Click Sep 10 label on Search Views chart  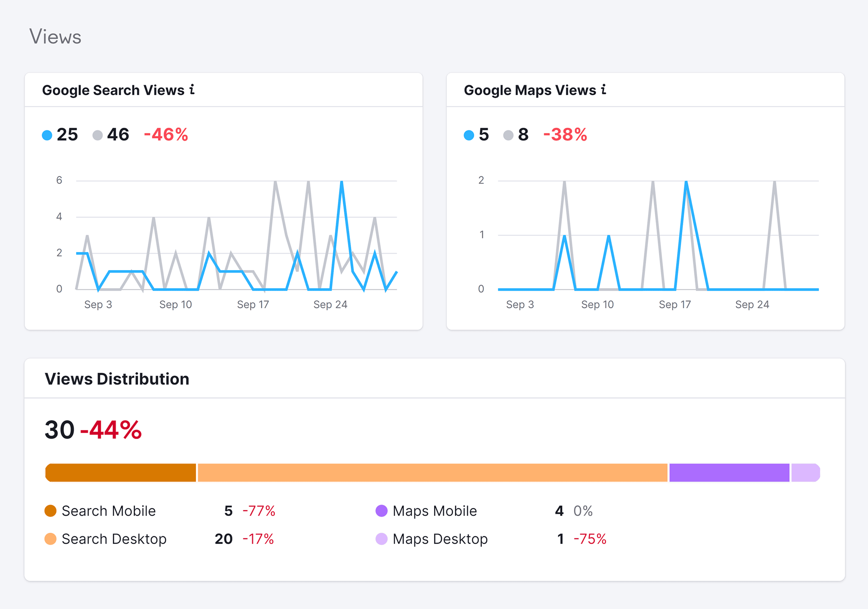pos(175,305)
